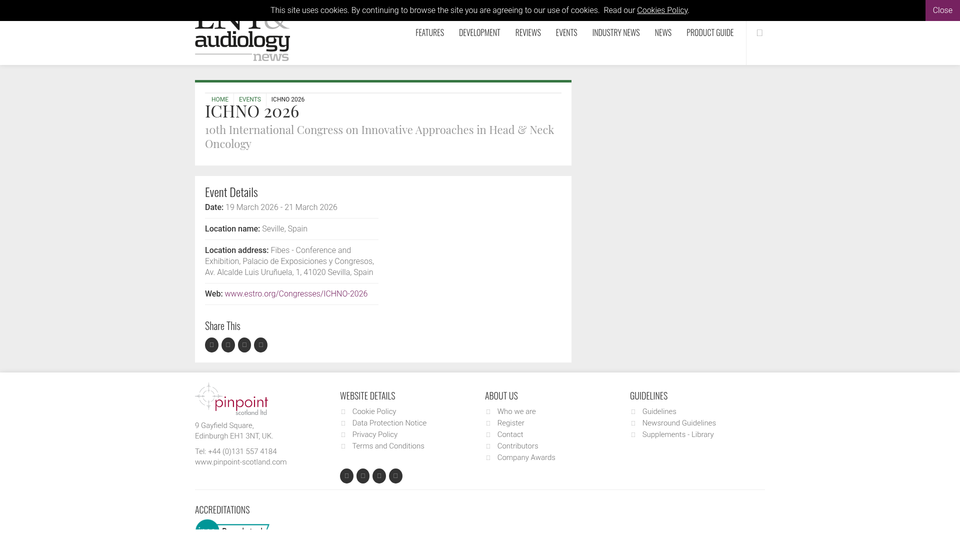The image size is (960, 540).
Task: Open www.pinpoint-scotland.com link
Action: pos(241,462)
